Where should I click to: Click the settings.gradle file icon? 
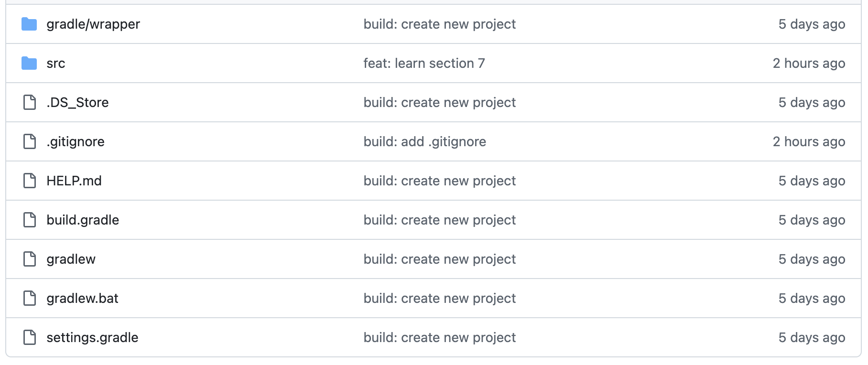(30, 337)
